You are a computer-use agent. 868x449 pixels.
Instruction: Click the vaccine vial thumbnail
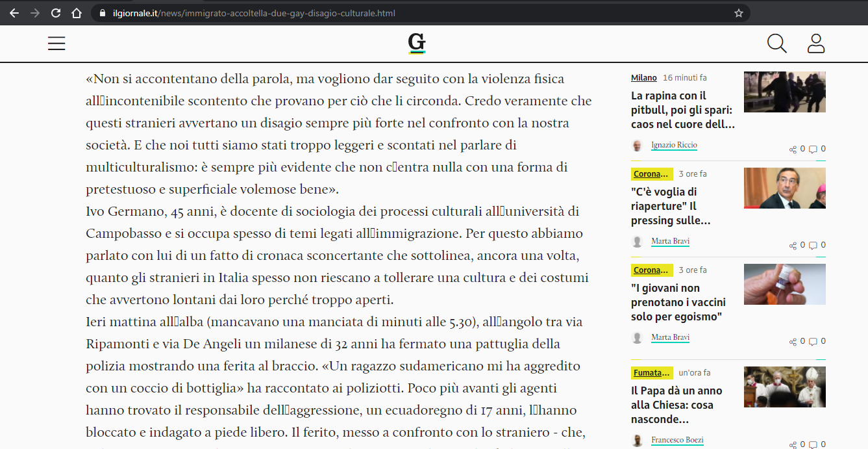coord(784,284)
